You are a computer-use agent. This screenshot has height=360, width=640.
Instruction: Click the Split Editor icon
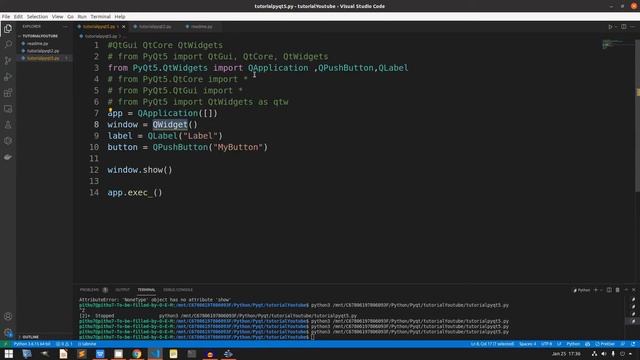[624, 27]
